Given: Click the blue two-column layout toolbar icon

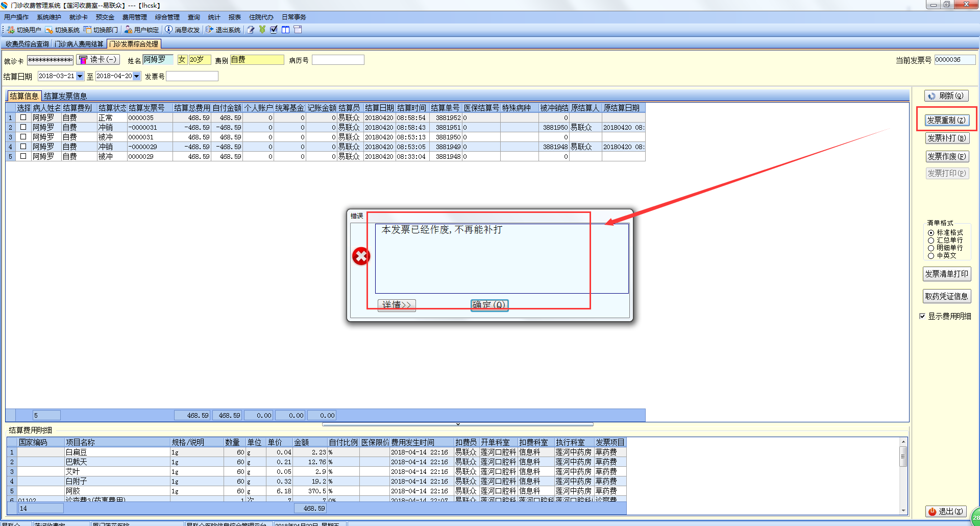Looking at the screenshot, I should (286, 30).
